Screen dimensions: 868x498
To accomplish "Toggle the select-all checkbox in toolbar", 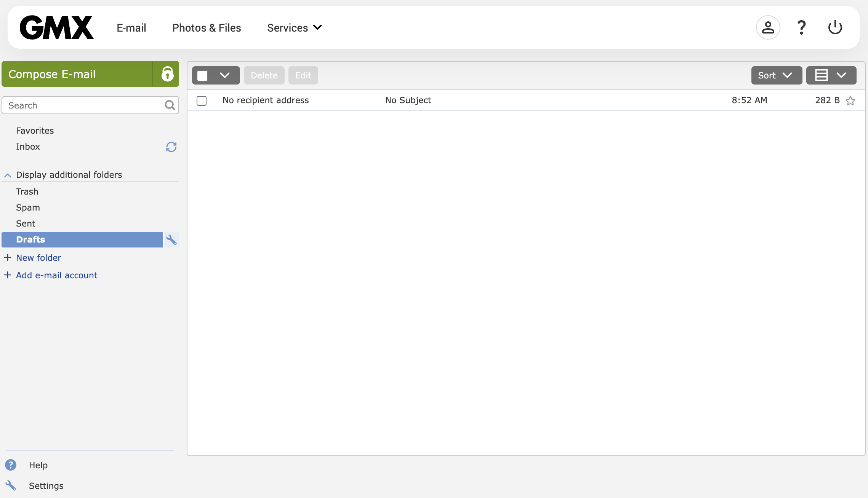I will tap(202, 75).
